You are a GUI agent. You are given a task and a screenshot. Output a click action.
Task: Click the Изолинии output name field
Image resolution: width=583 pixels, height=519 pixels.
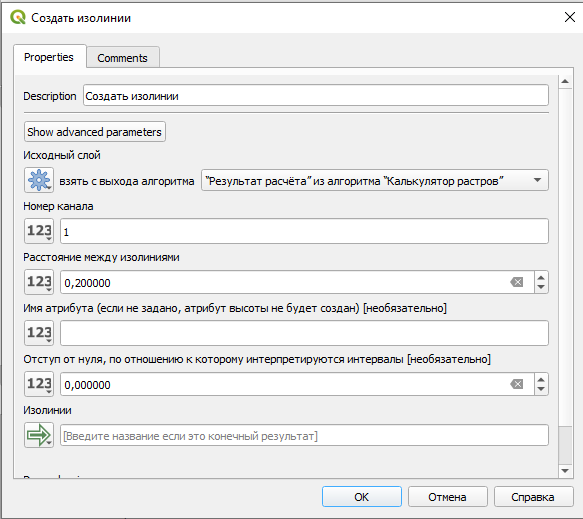point(304,435)
